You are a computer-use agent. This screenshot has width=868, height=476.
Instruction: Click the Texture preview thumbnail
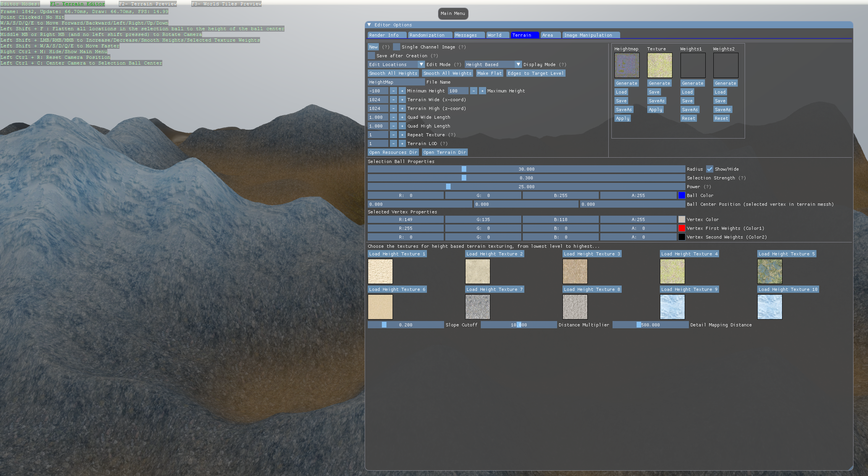[659, 65]
